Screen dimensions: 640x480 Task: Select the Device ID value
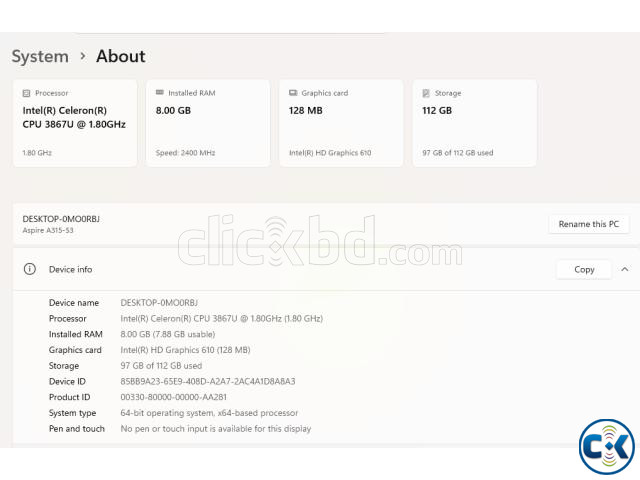click(x=208, y=381)
